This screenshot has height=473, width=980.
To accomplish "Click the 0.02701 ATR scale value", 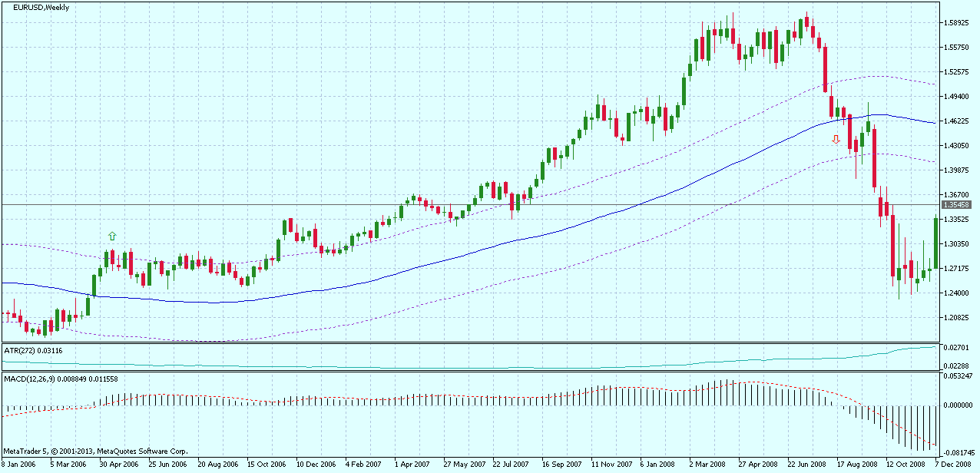I will [x=957, y=349].
